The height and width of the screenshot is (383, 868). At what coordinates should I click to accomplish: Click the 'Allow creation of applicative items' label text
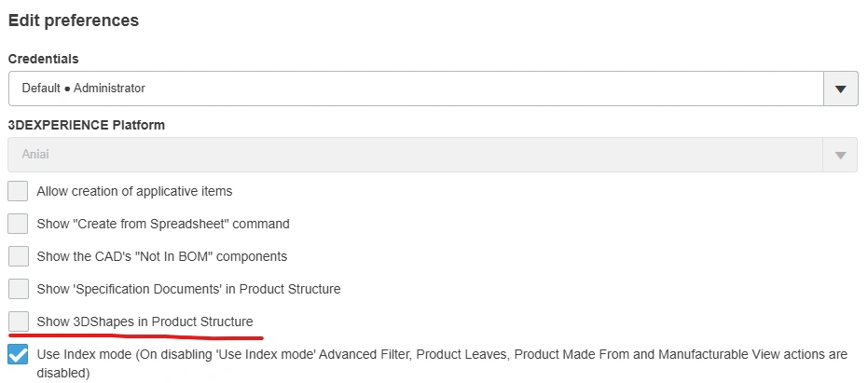pyautogui.click(x=134, y=191)
